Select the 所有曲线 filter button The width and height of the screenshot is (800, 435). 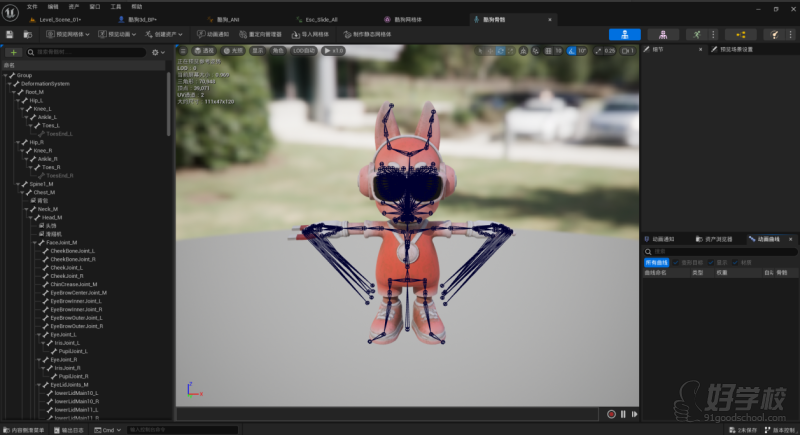pos(656,262)
